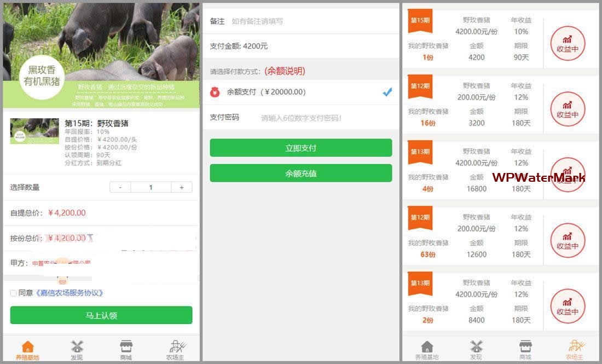Click the red money bag balance icon

[215, 92]
